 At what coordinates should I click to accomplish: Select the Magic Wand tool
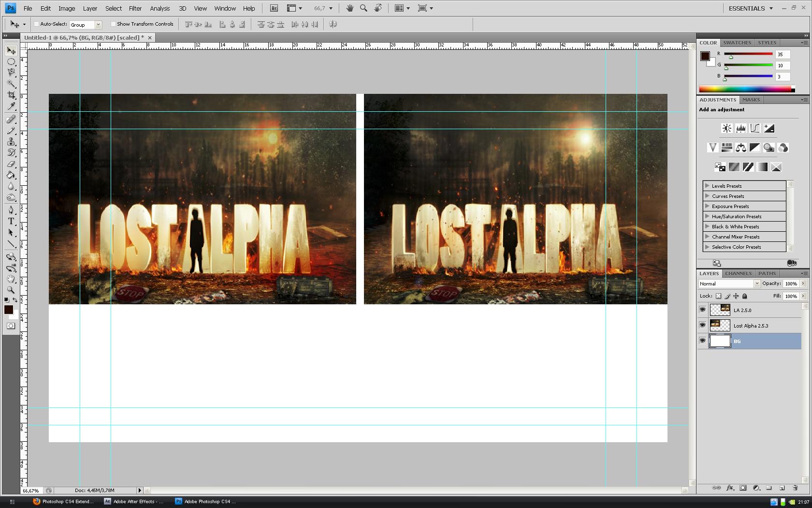[x=11, y=84]
